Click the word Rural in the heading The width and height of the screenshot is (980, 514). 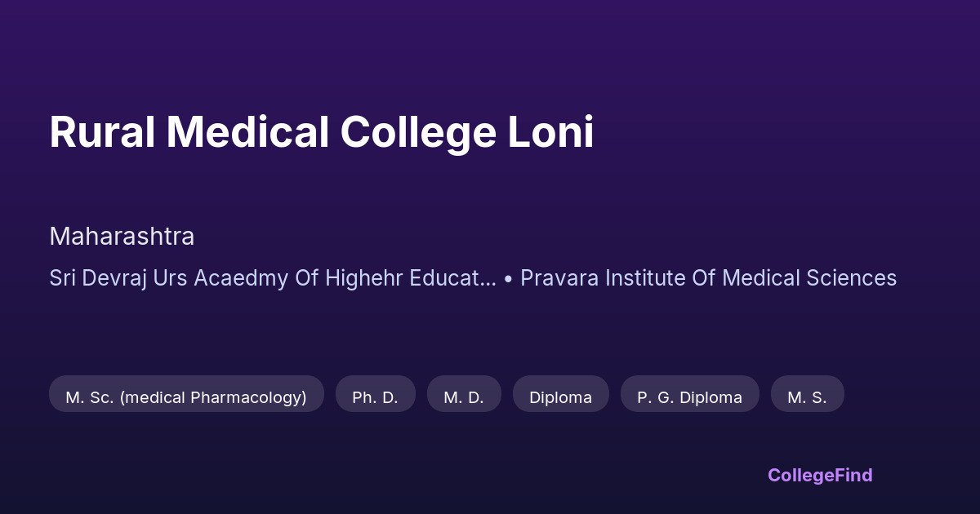click(102, 132)
